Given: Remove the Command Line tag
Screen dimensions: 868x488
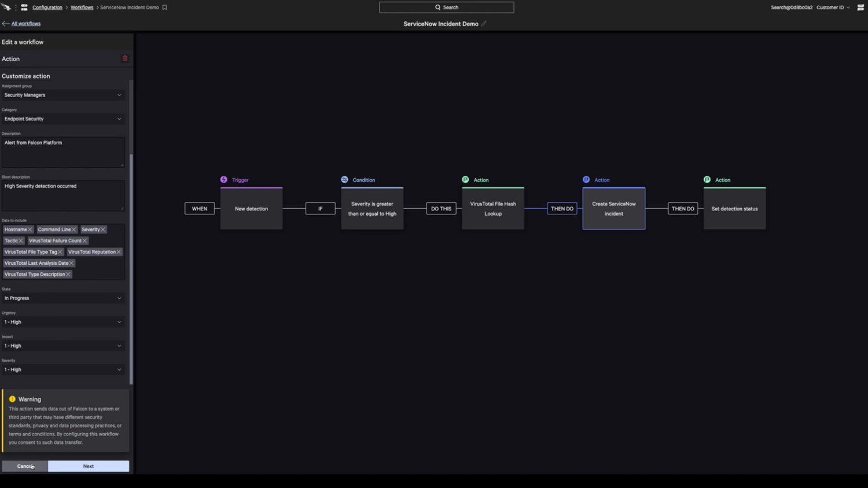Looking at the screenshot, I should [73, 230].
